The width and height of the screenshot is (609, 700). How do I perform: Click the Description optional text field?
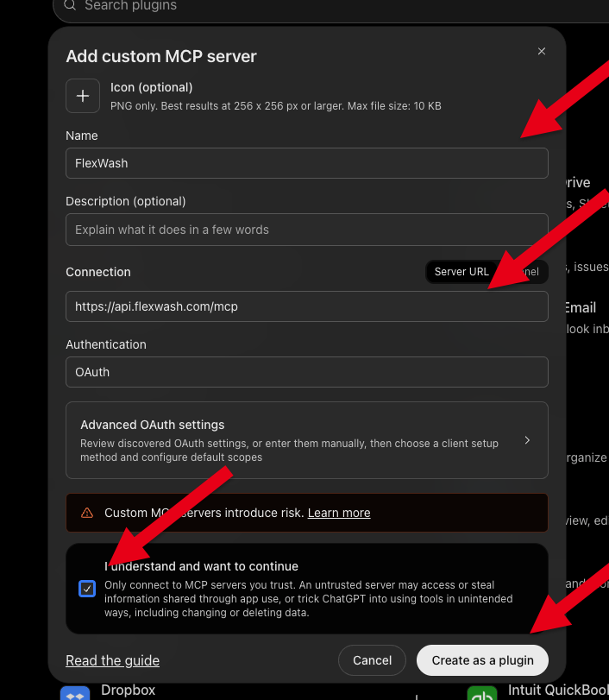coord(307,230)
